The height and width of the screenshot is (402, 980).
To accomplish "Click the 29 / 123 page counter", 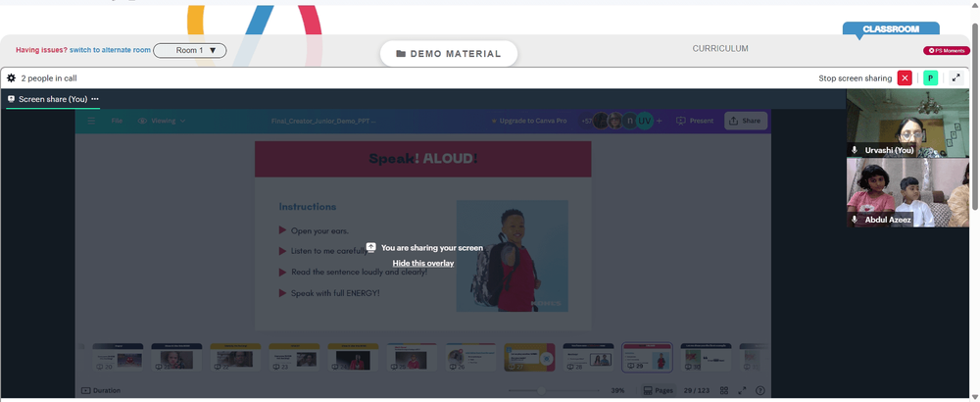I will (x=696, y=391).
